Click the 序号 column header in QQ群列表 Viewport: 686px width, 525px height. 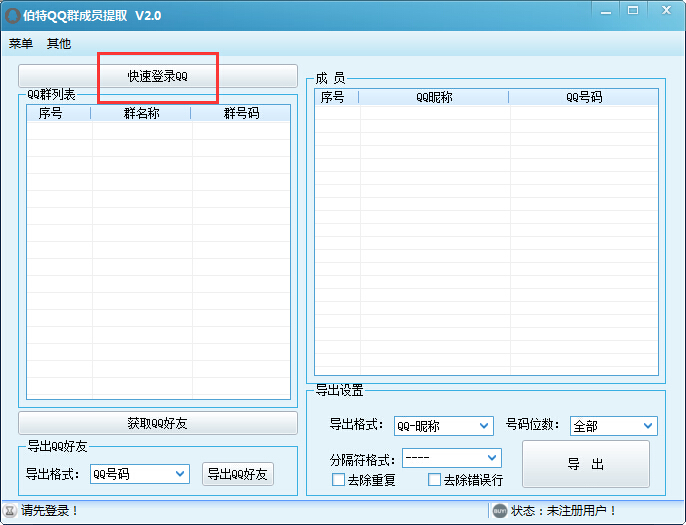tap(59, 113)
